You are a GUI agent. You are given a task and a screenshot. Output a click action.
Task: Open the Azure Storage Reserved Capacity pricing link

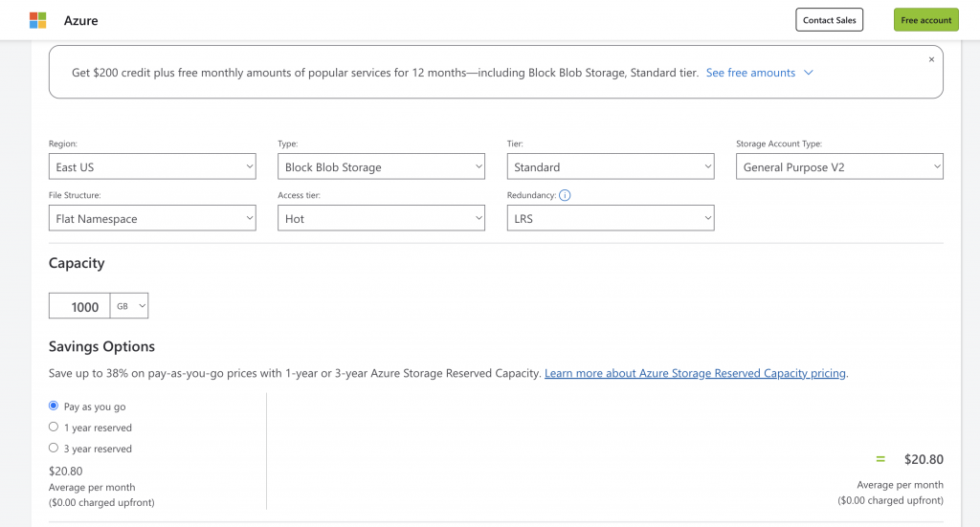pyautogui.click(x=695, y=373)
